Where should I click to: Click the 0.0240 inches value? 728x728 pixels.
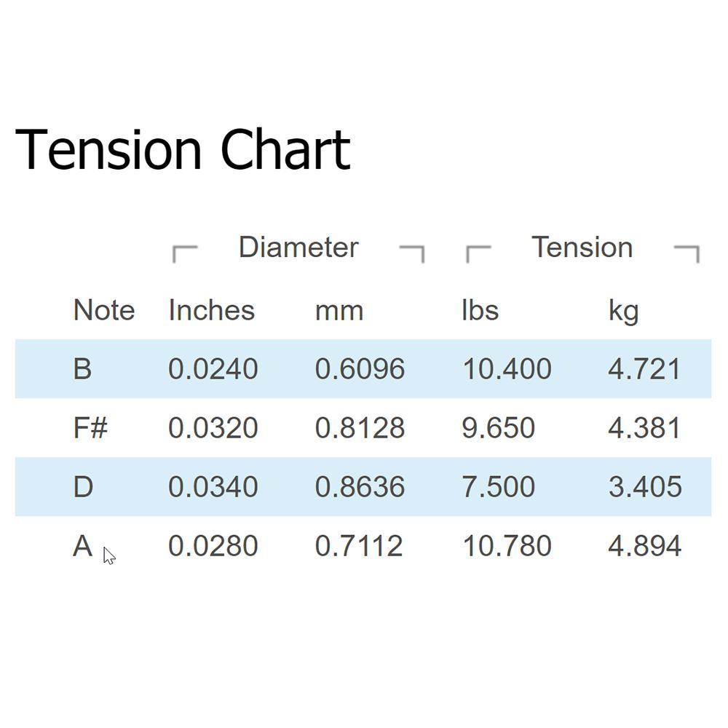click(213, 369)
